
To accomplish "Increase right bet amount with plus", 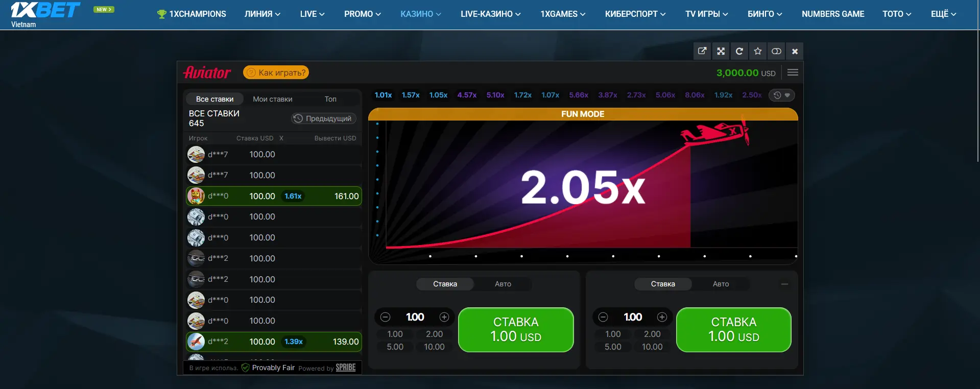I will click(x=662, y=317).
